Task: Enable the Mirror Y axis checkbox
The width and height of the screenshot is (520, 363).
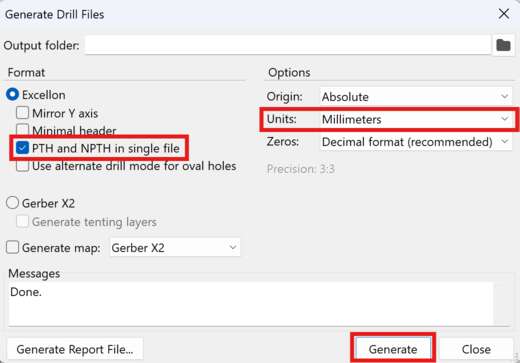Action: tap(22, 113)
